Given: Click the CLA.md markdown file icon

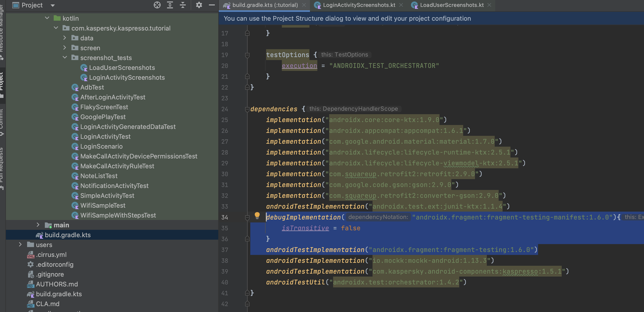Looking at the screenshot, I should (31, 304).
